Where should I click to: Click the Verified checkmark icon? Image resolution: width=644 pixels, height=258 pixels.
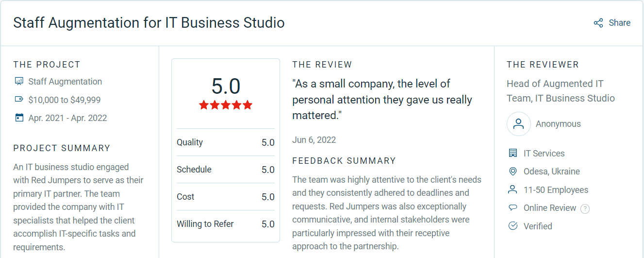coord(512,226)
